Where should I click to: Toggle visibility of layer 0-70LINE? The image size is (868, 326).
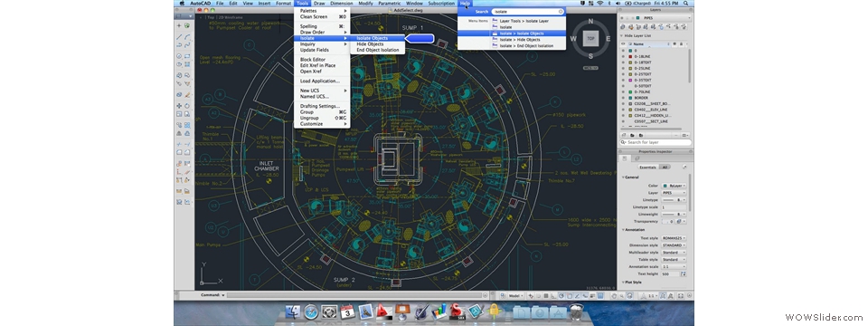[x=623, y=91]
